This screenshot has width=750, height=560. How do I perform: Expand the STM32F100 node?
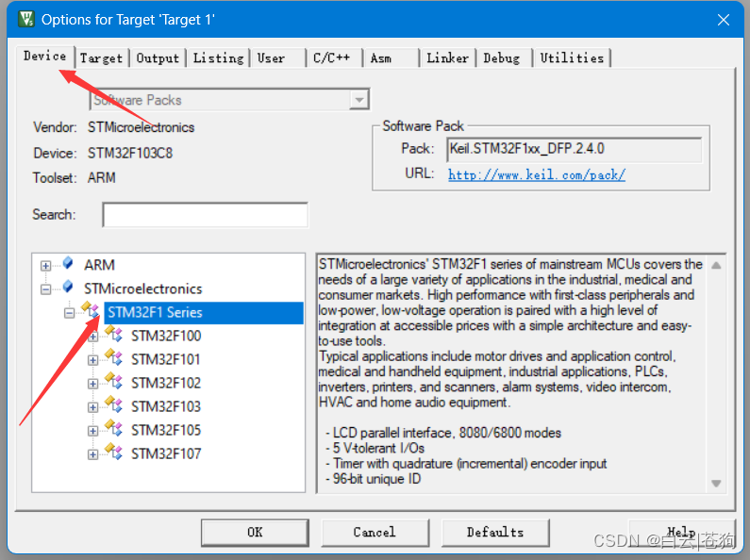[x=93, y=337]
